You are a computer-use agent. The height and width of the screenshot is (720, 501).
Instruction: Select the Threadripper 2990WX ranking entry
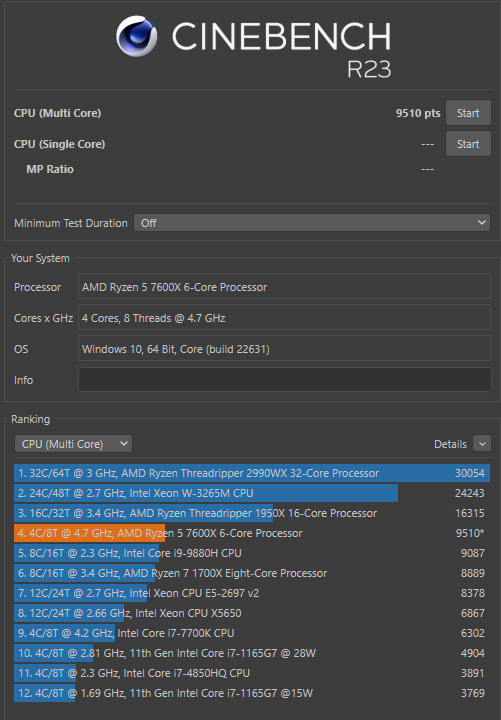point(252,473)
